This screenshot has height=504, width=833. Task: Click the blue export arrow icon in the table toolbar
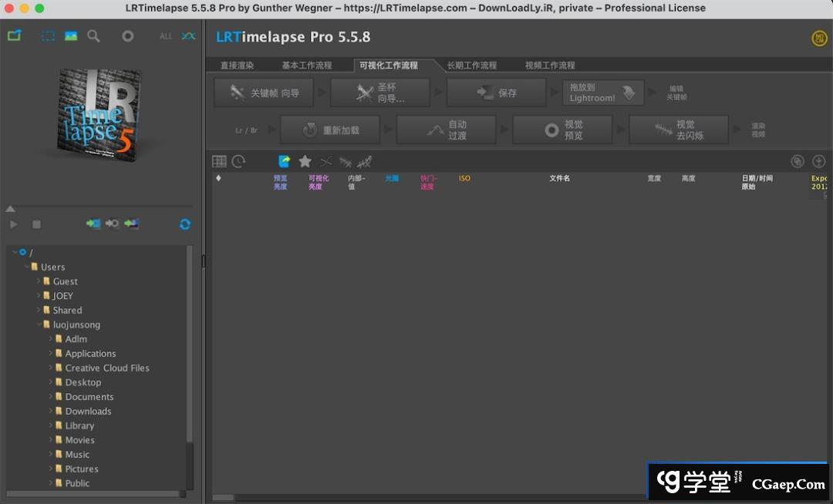tap(284, 161)
